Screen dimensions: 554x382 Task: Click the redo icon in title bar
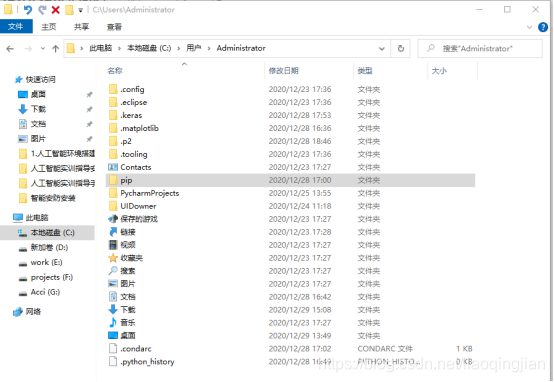(x=42, y=10)
